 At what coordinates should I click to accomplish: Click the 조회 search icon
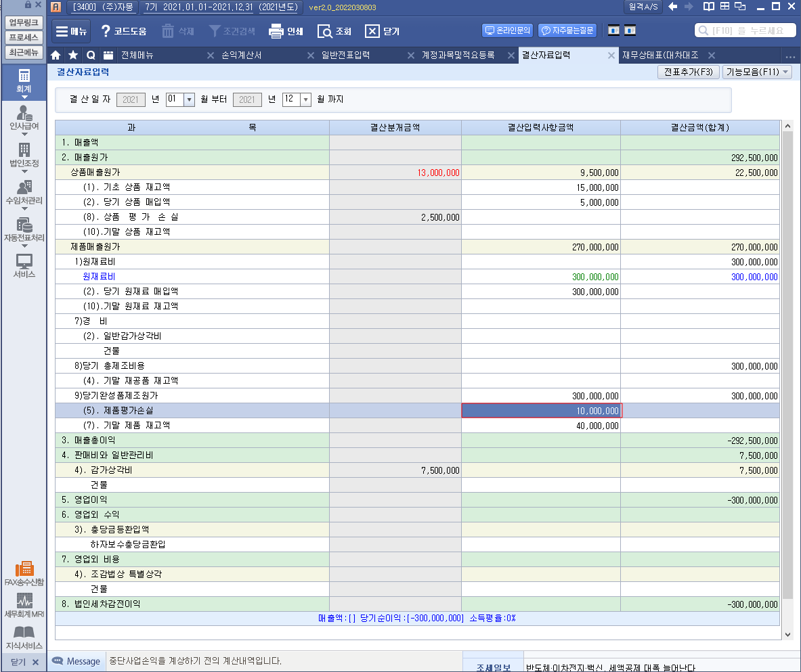[x=325, y=31]
